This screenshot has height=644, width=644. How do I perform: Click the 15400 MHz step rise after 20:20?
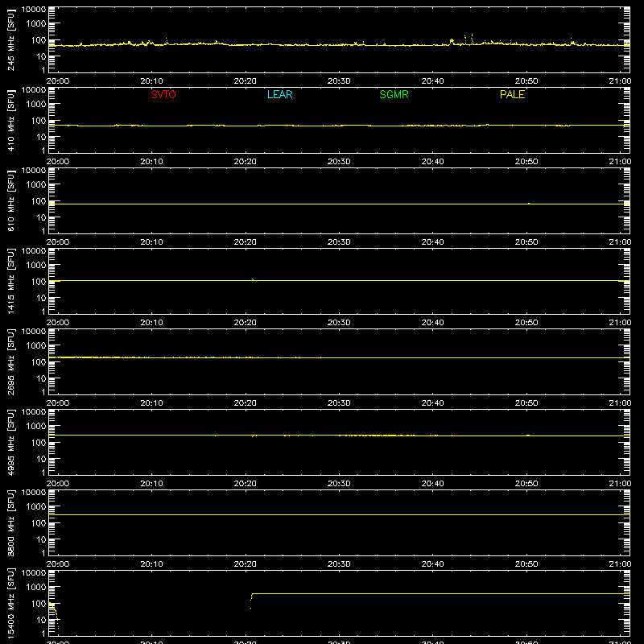(x=251, y=601)
